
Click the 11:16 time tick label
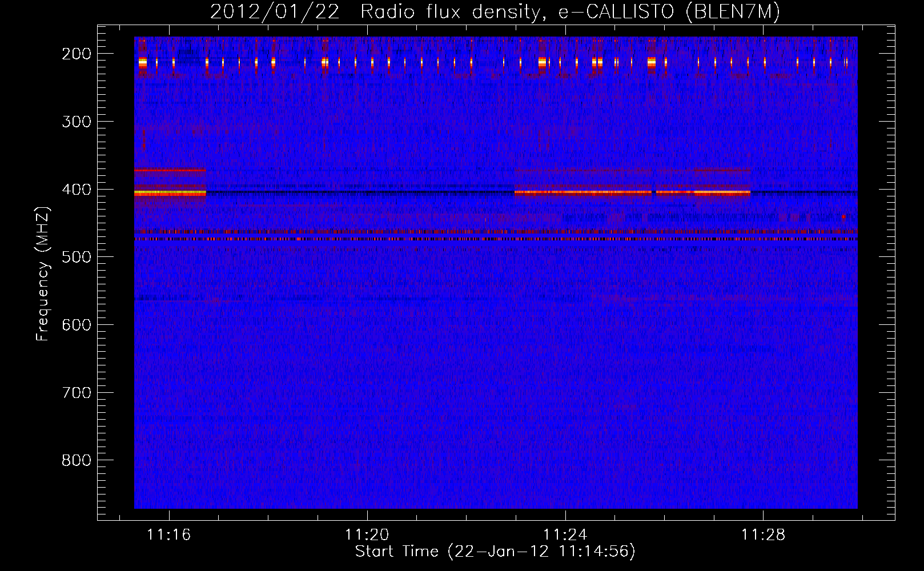168,535
